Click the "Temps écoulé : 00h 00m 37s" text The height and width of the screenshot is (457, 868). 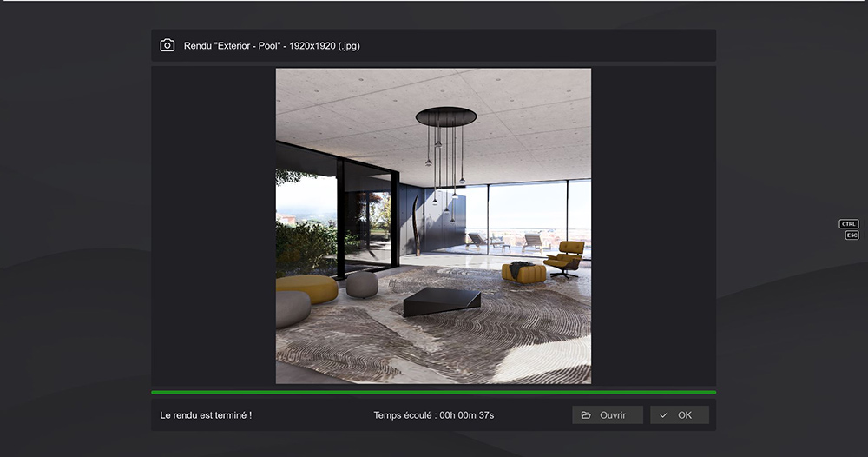pos(433,415)
